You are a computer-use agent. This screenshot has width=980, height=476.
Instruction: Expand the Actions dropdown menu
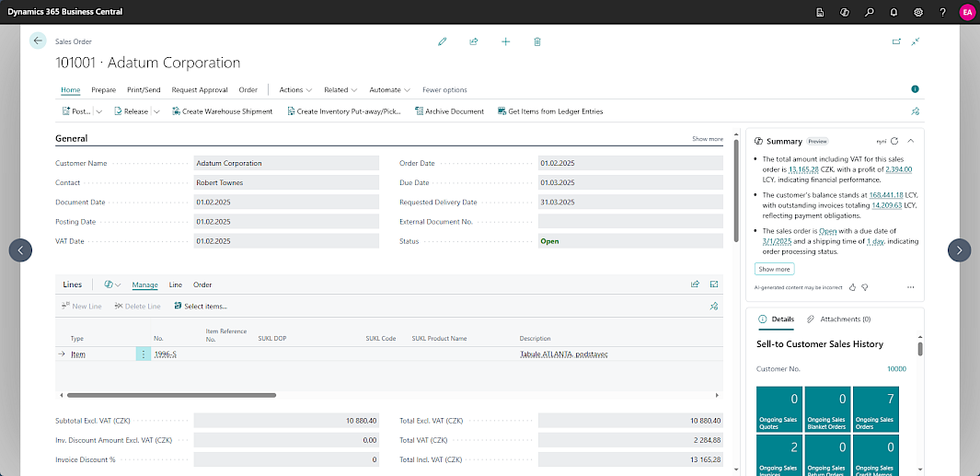pos(295,90)
